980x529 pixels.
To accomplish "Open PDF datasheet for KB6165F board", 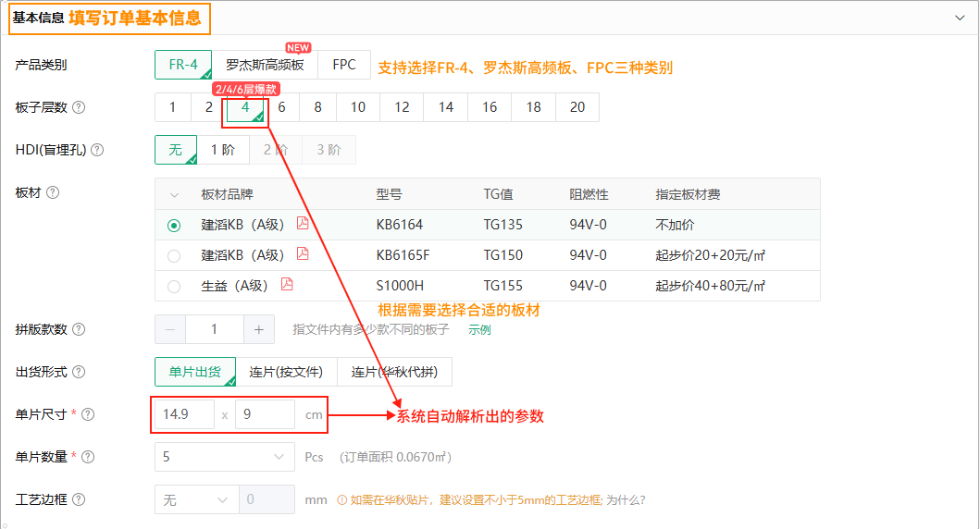I will pos(303,254).
